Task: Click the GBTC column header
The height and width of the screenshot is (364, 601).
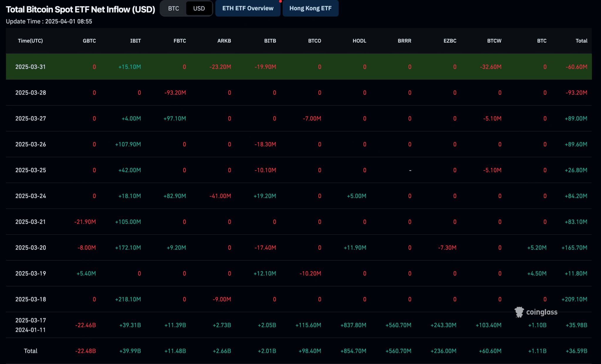Action: [x=89, y=41]
